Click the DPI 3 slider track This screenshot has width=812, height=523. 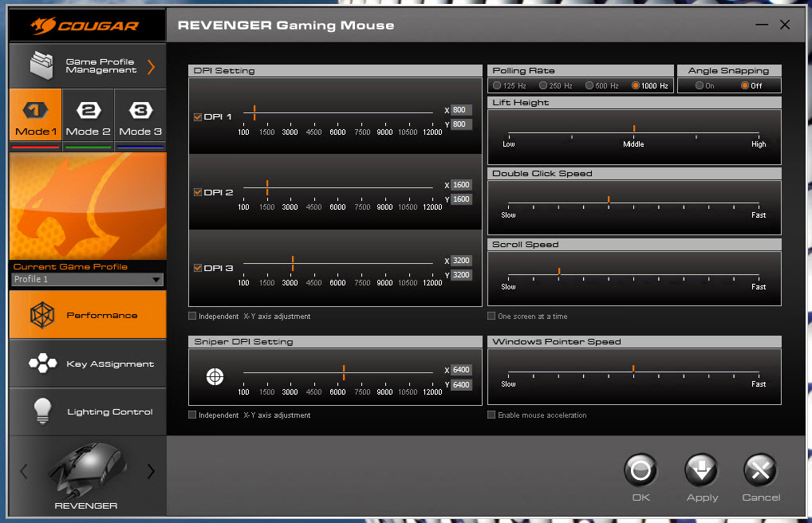pos(338,263)
